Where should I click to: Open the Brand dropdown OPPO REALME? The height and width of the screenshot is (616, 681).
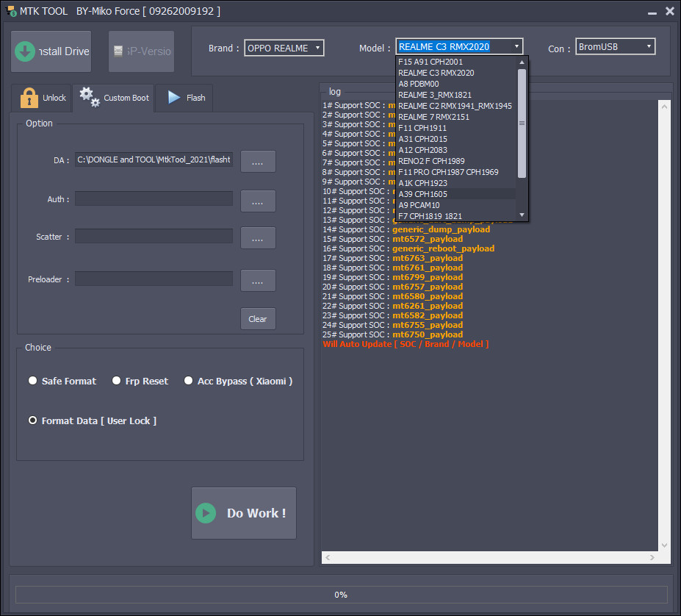click(284, 48)
